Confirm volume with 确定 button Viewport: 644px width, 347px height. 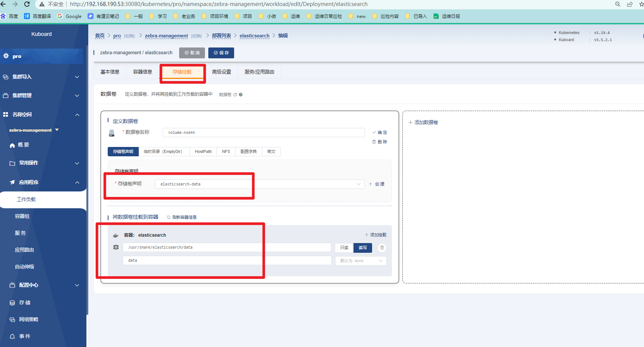pyautogui.click(x=380, y=132)
